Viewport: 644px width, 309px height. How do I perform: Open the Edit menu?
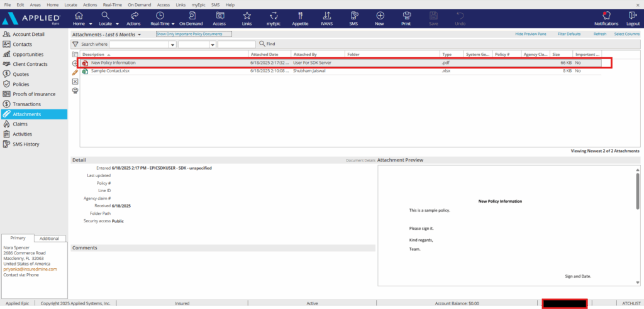tap(21, 4)
